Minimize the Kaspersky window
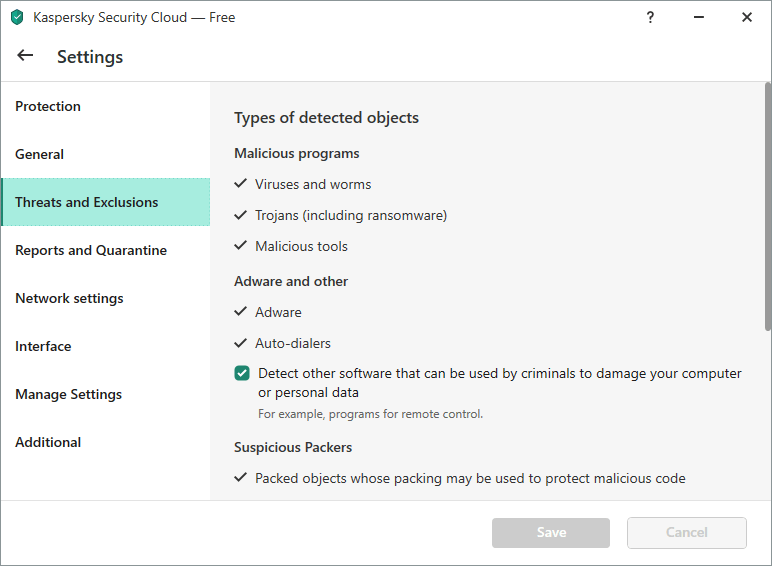The image size is (772, 566). (x=699, y=17)
